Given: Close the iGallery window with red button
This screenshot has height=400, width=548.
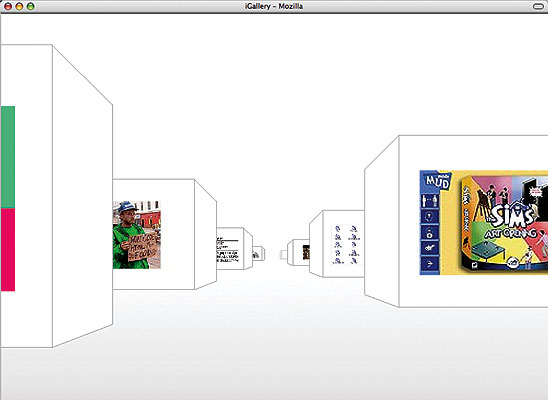Looking at the screenshot, I should click(8, 6).
